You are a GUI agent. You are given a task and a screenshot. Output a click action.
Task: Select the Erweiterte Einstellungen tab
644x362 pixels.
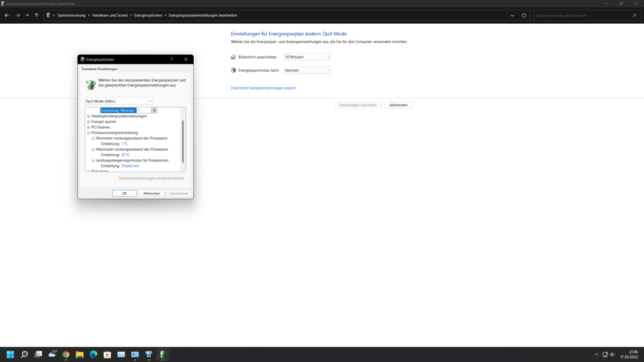point(99,69)
